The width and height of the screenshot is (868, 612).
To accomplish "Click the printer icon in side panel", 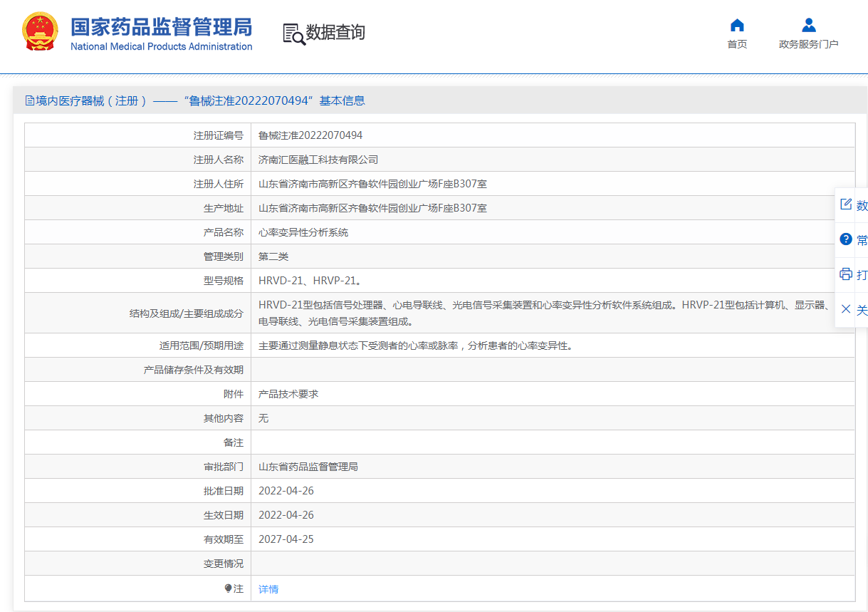I will coord(846,274).
